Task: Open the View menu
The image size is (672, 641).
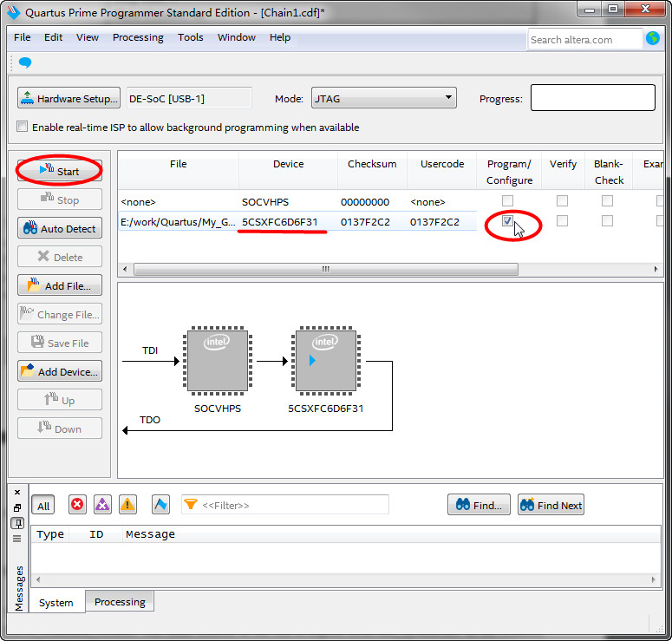Action: pos(88,37)
